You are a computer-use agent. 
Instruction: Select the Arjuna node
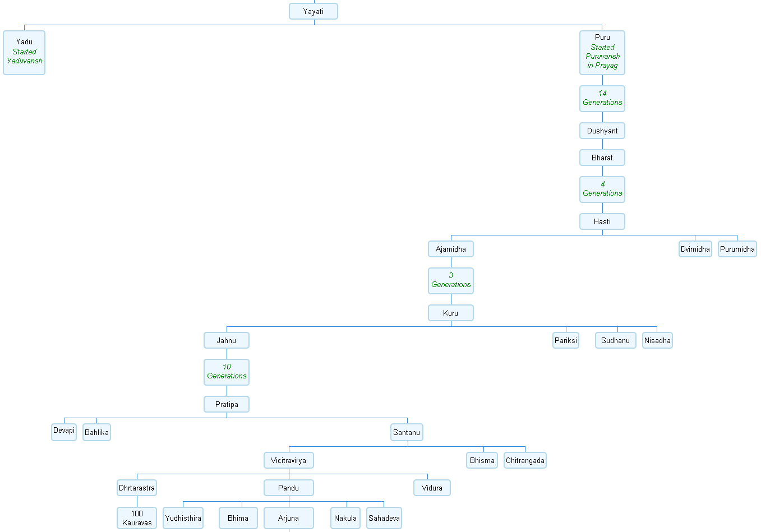point(288,517)
